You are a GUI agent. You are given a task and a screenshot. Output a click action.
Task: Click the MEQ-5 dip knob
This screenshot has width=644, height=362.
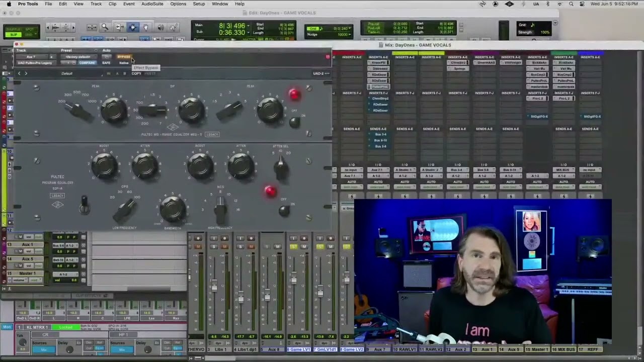tap(192, 110)
